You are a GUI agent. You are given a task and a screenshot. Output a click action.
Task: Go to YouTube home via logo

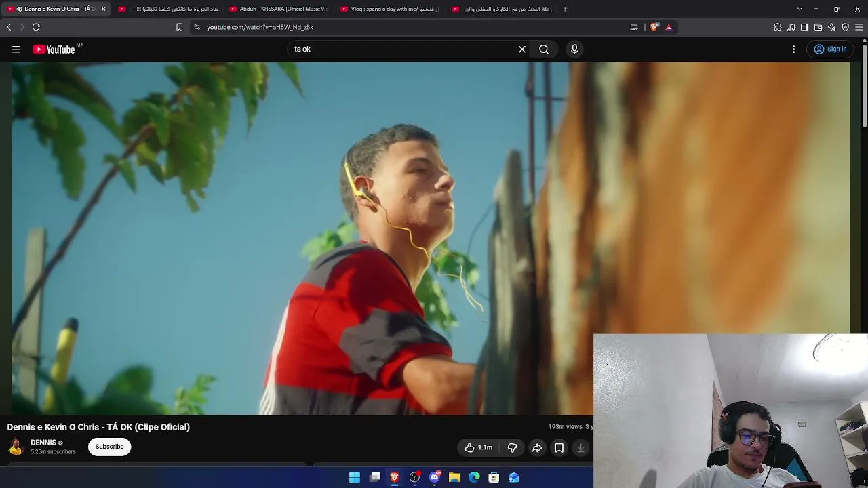tap(54, 49)
